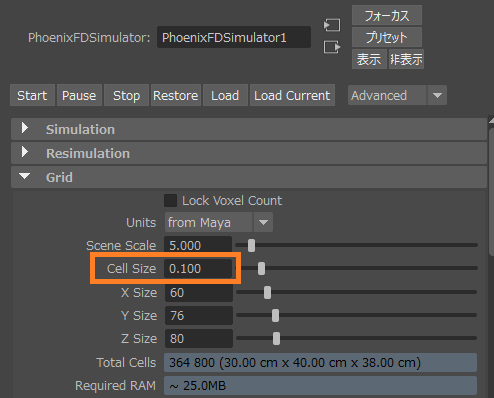Click the フォーカス (Focus) button
Screen dimensions: 494x398
click(387, 15)
